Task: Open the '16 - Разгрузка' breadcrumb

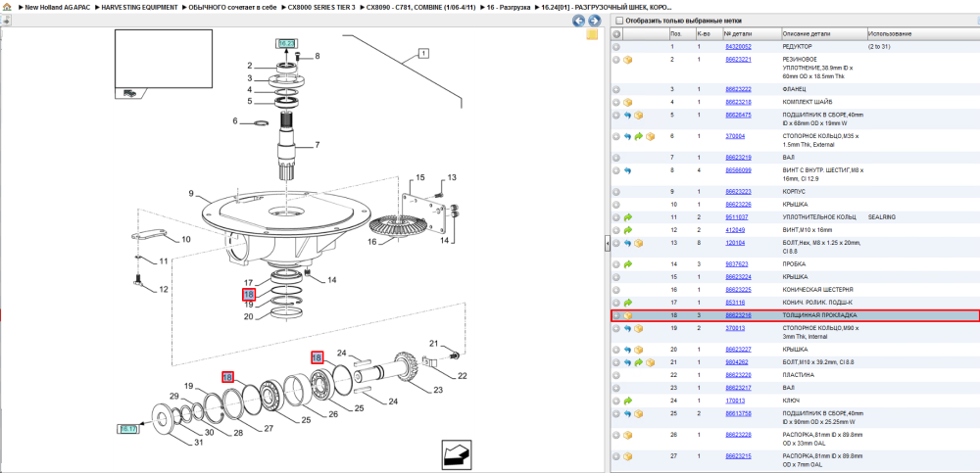Action: point(510,8)
